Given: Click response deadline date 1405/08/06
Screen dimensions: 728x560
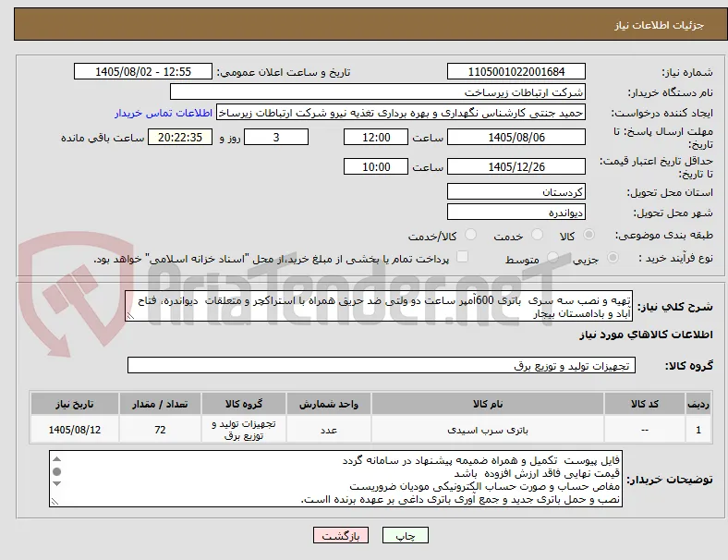Looking at the screenshot, I should 516,138.
